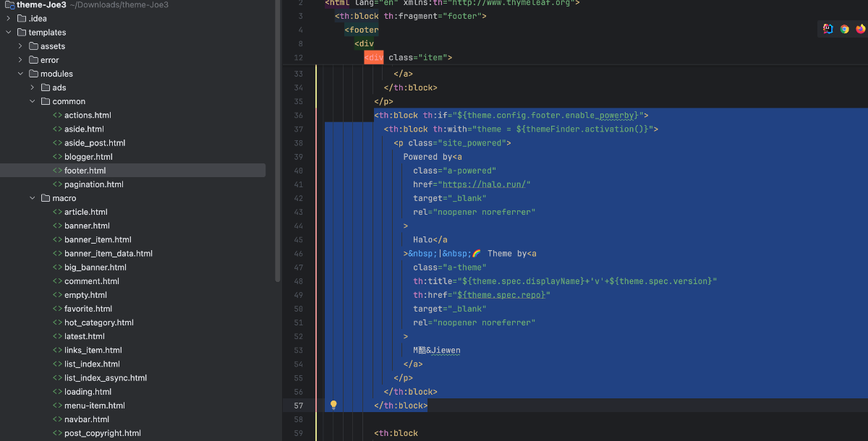Click the yellow lightbulb quick-fix icon
This screenshot has height=441, width=868.
point(333,406)
